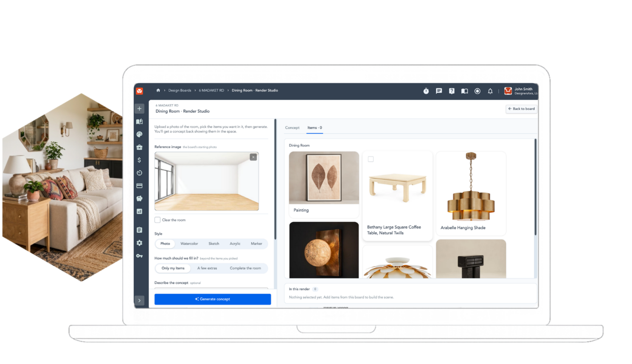This screenshot has height=364, width=632.
Task: Expand the sidebar with bottom chevron
Action: point(139,300)
